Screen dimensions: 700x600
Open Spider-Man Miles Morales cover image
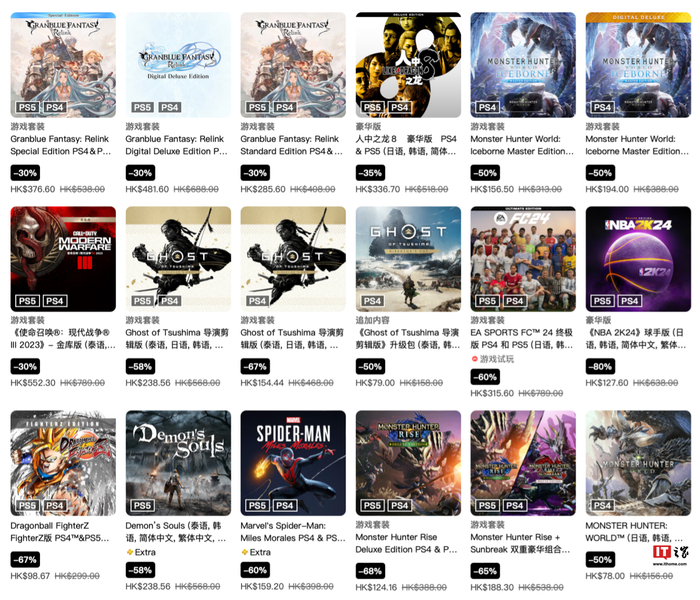(293, 463)
